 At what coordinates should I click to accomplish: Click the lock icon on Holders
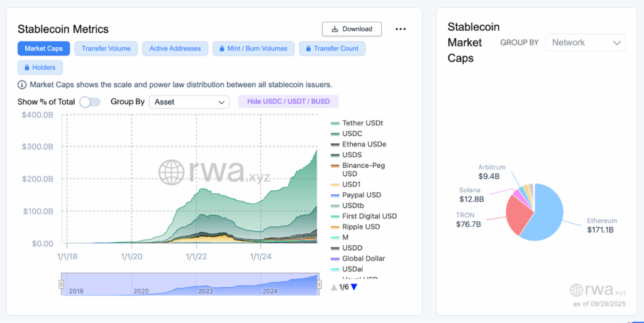pyautogui.click(x=26, y=67)
